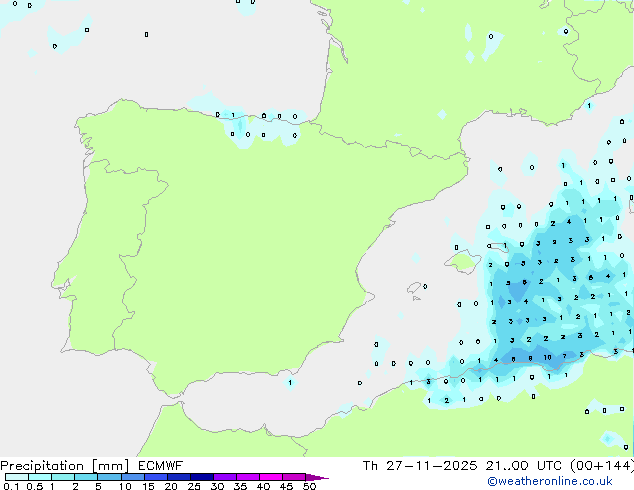Select the 30–35 mm purple legend swatch
This screenshot has width=634, height=490.
pos(224,477)
